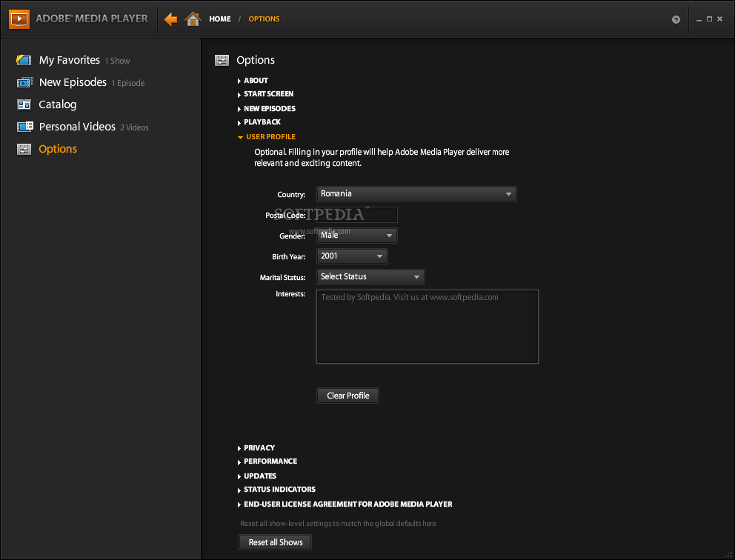Click the My Favorites folder icon
Image resolution: width=735 pixels, height=560 pixels.
click(x=24, y=60)
